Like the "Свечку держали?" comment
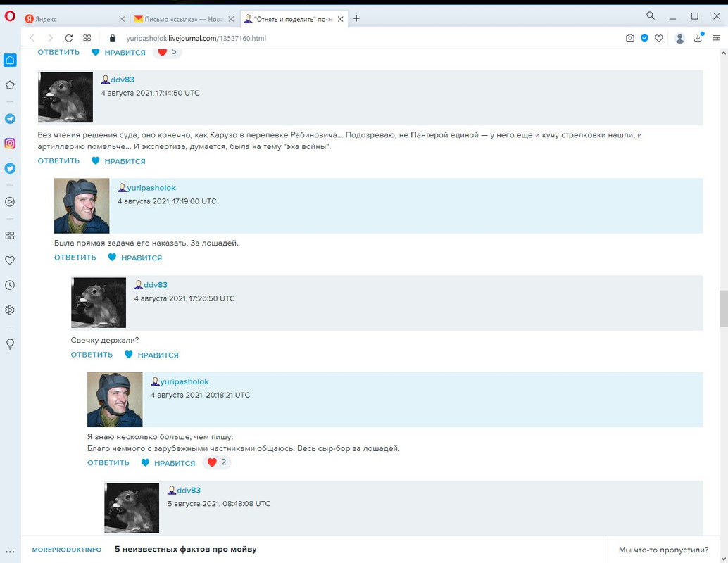 click(x=151, y=355)
